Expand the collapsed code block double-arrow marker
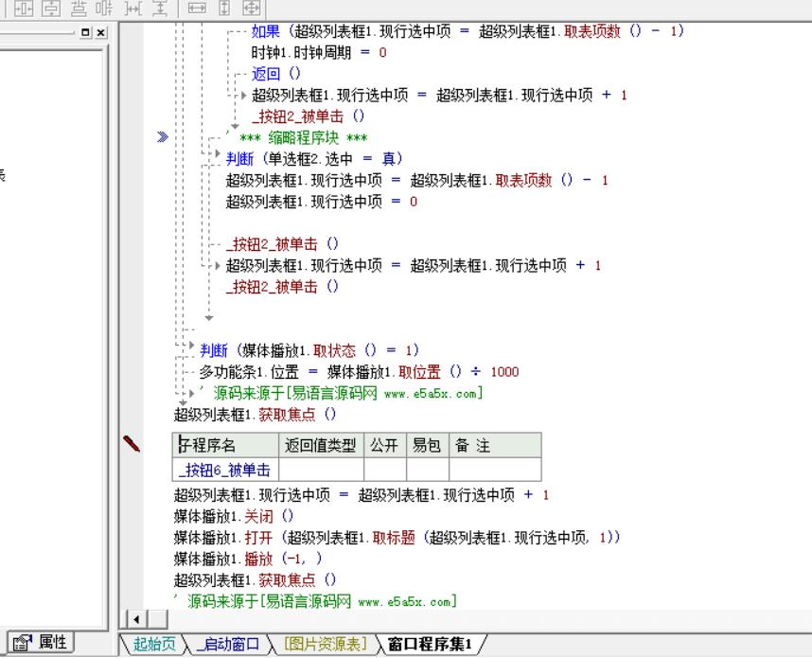The width and height of the screenshot is (812, 658). 163,136
